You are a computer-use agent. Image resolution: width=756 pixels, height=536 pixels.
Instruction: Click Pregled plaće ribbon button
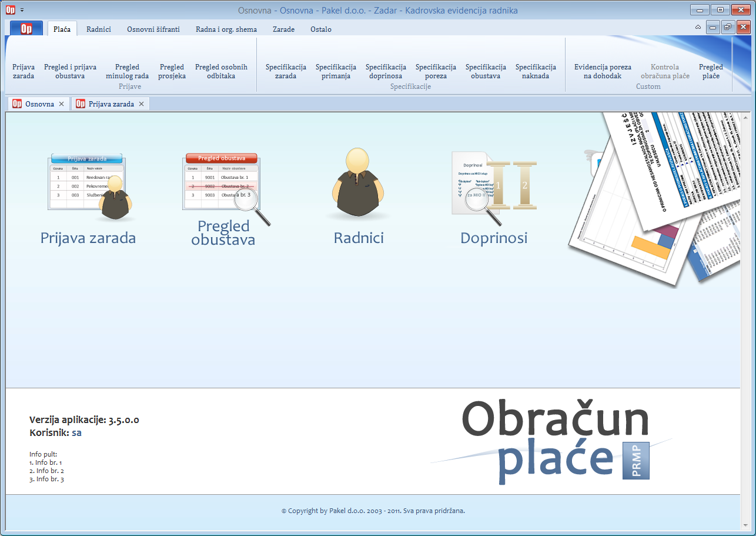(x=711, y=71)
